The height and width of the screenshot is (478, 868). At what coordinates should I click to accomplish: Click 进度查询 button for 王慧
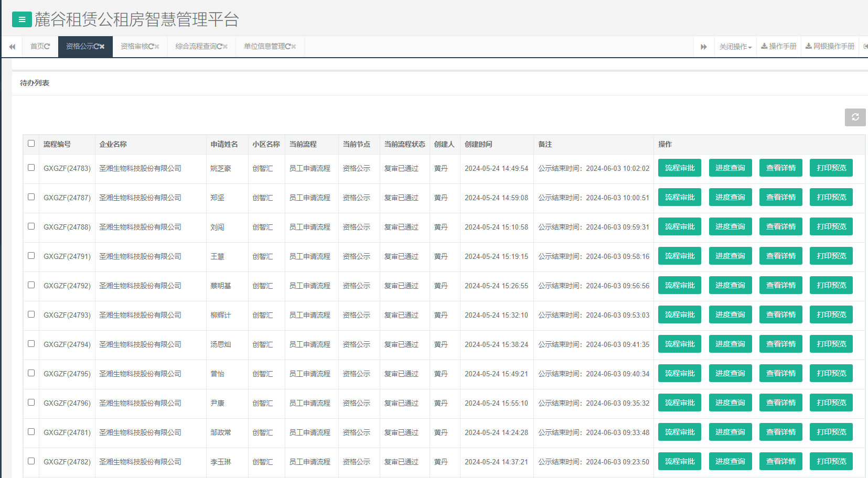click(730, 256)
